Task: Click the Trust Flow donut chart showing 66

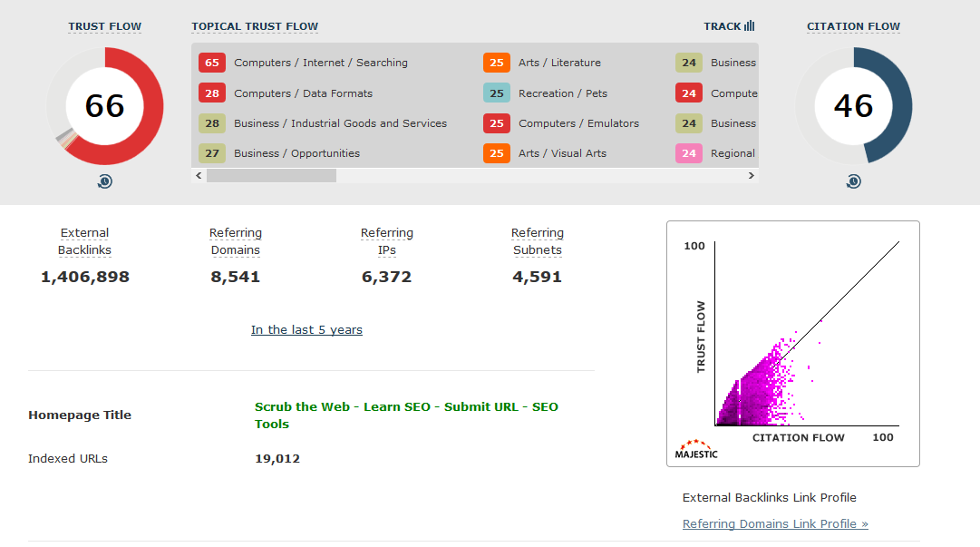Action: (x=105, y=105)
